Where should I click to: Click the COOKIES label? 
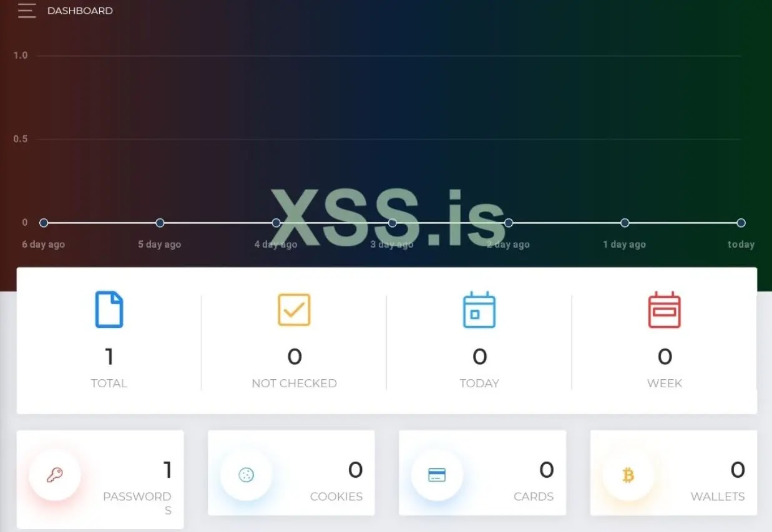[336, 496]
